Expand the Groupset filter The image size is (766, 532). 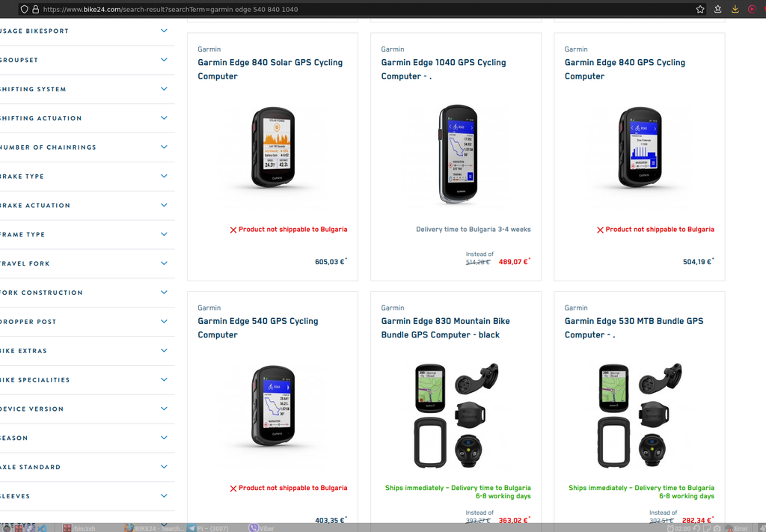pos(87,60)
